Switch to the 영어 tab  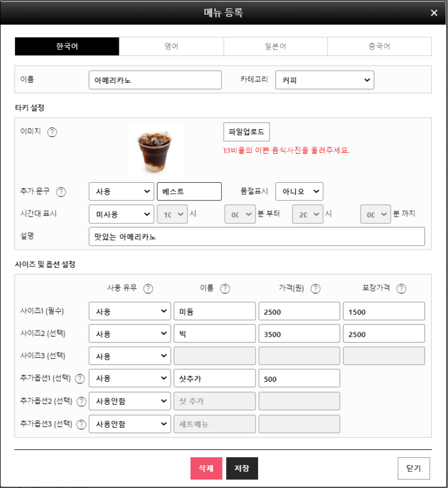pyautogui.click(x=171, y=46)
